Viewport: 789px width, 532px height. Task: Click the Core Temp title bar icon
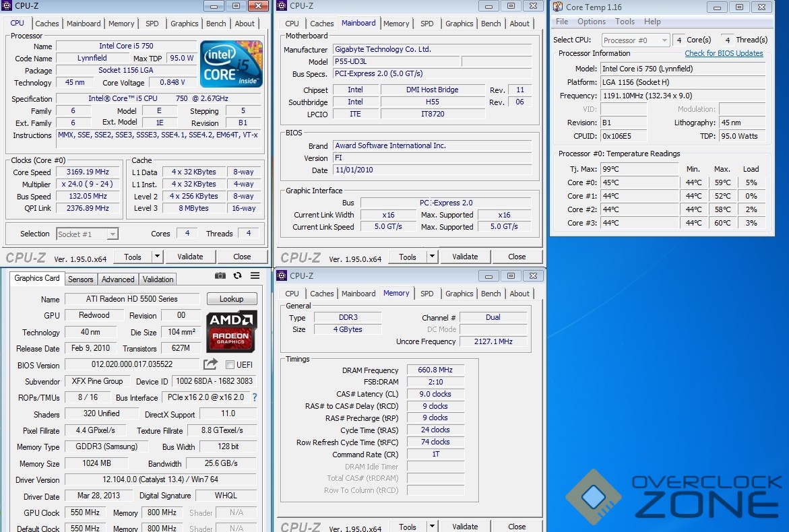tap(558, 7)
